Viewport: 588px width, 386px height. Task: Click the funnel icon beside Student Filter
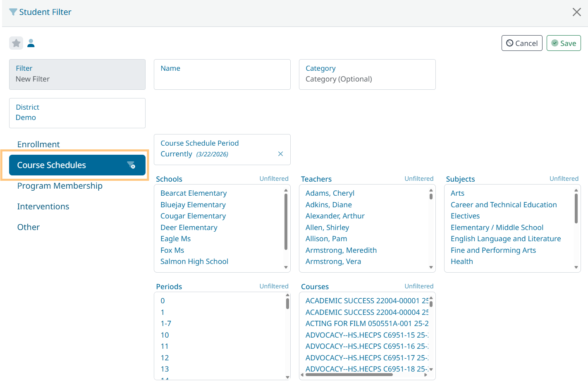pos(13,12)
